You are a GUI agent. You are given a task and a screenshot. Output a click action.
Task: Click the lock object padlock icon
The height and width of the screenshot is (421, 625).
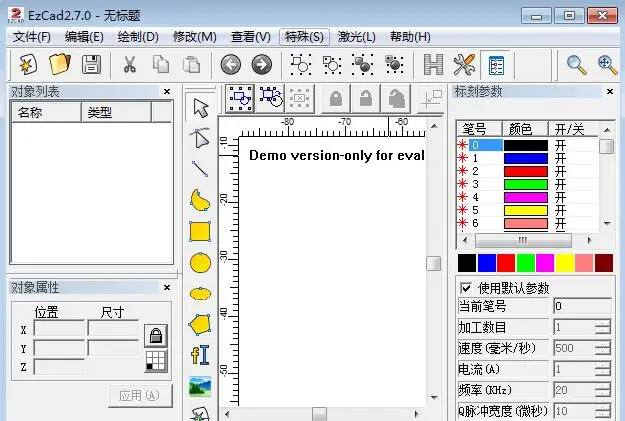point(336,98)
